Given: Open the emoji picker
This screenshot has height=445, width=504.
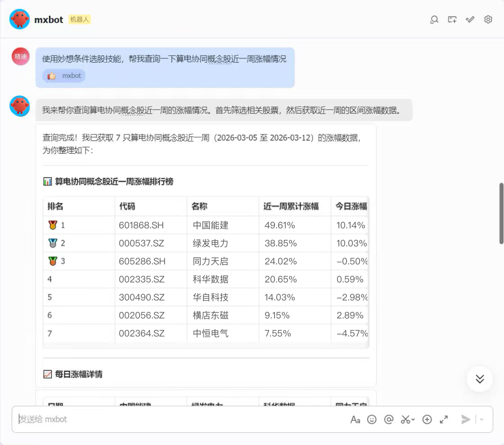Looking at the screenshot, I should click(x=371, y=419).
